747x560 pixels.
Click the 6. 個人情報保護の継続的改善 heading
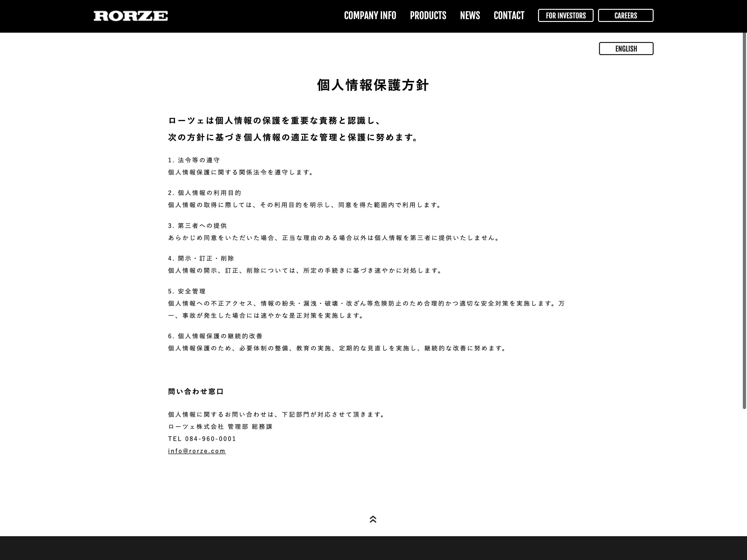[x=215, y=336]
